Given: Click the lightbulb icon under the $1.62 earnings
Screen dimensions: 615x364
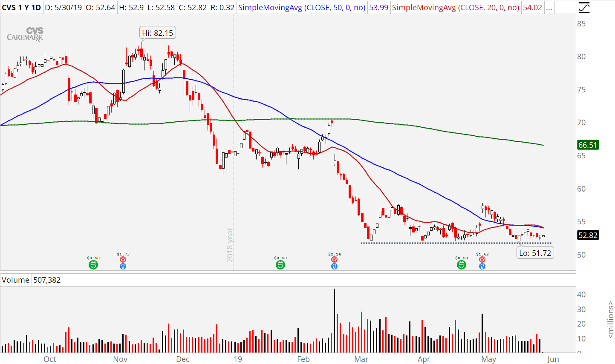Looking at the screenshot, I should tap(482, 267).
